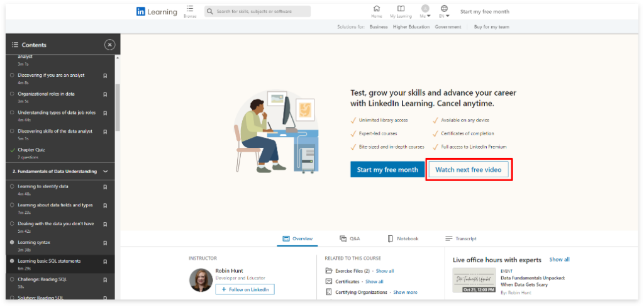
Task: Show all live office hours events
Action: [559, 259]
